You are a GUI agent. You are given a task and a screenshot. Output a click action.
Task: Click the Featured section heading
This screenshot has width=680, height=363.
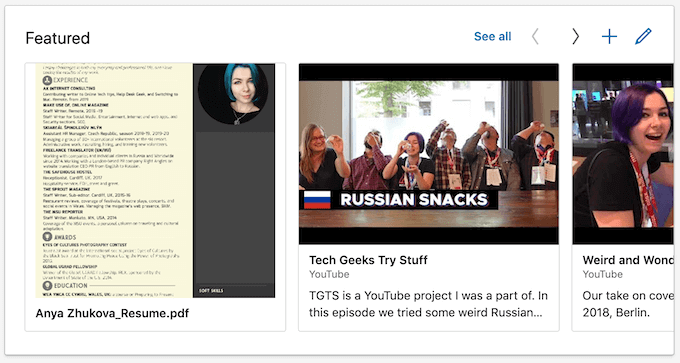tap(58, 38)
